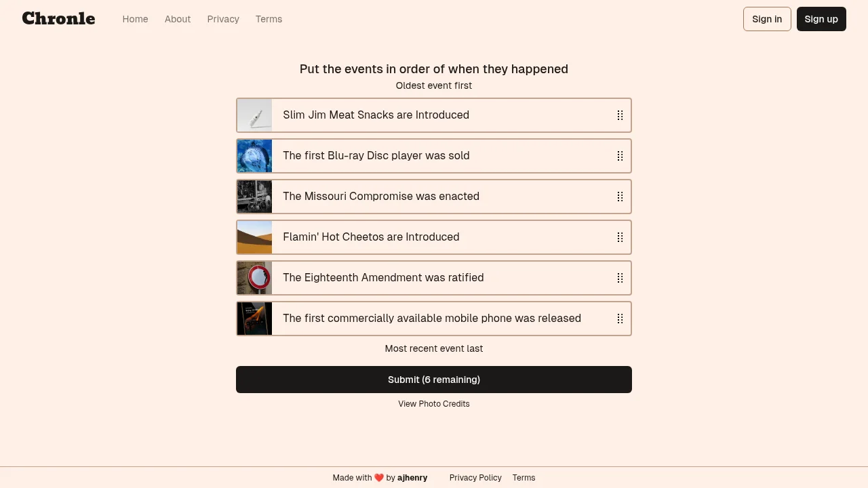The width and height of the screenshot is (868, 488).
Task: Click Missouri Compromise row's drag handle
Action: (620, 197)
